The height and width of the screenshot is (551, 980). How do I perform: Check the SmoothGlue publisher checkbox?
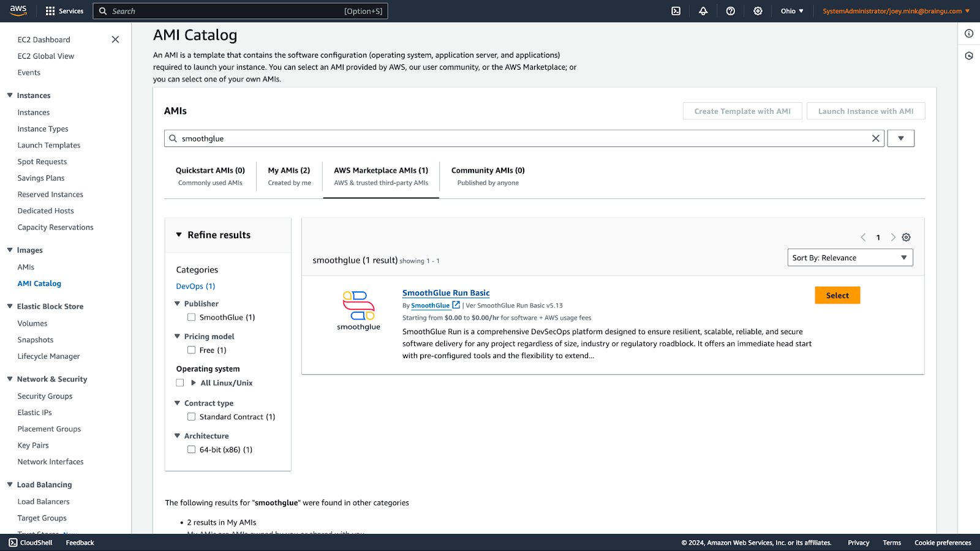pos(191,317)
